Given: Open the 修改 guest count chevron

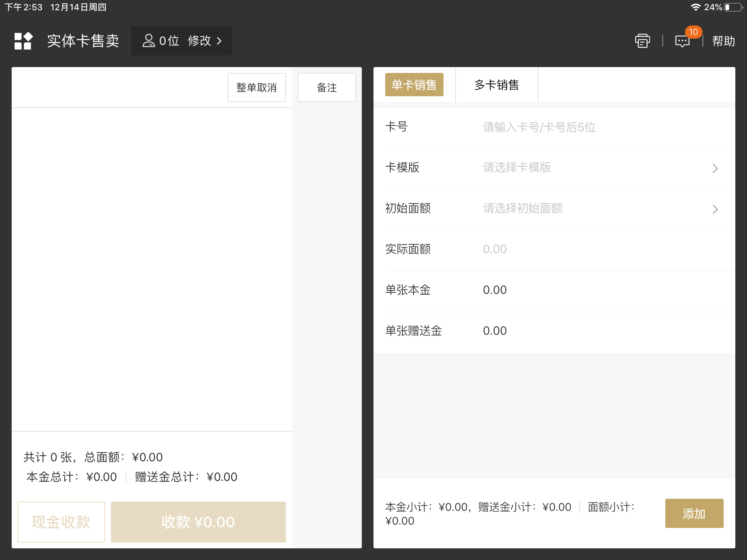Looking at the screenshot, I should 219,41.
